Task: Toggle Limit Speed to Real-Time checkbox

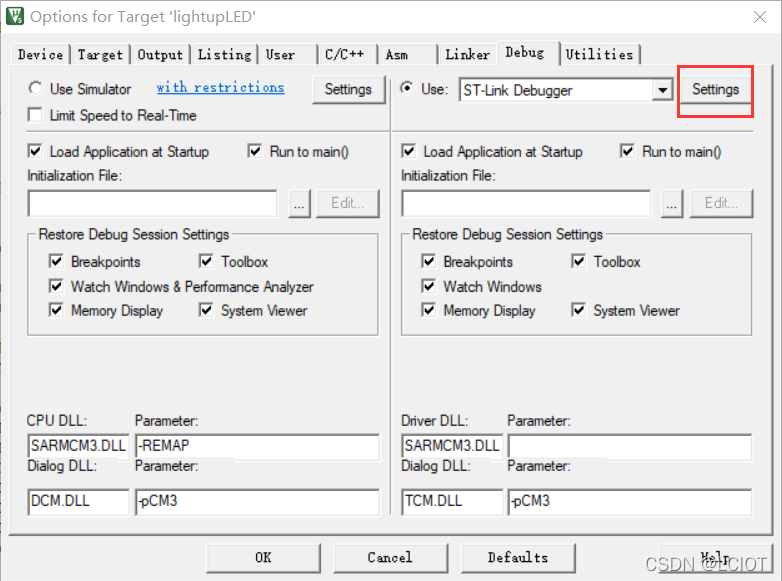Action: point(35,115)
